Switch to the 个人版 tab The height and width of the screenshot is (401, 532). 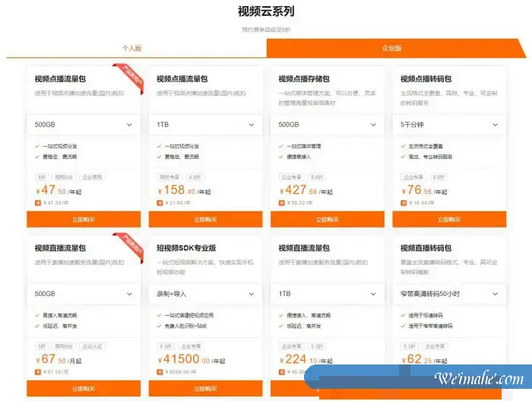pos(132,48)
